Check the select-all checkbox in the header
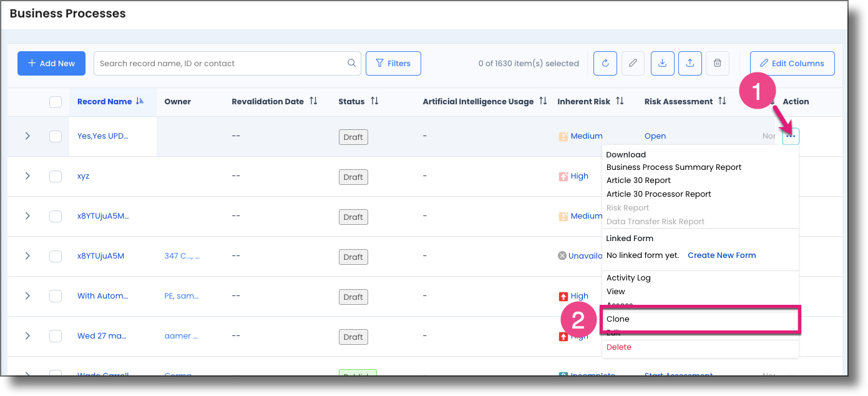 55,101
